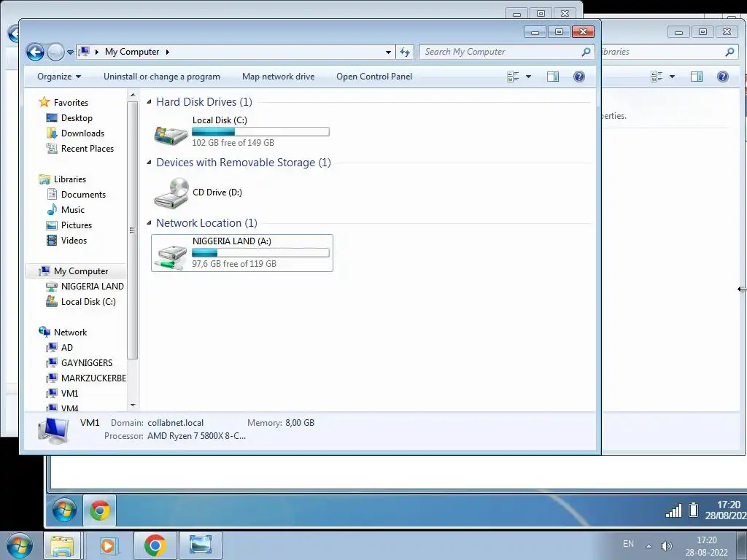Viewport: 747px width, 560px height.
Task: Click the magnifier icon in Search My Computer
Action: [586, 52]
